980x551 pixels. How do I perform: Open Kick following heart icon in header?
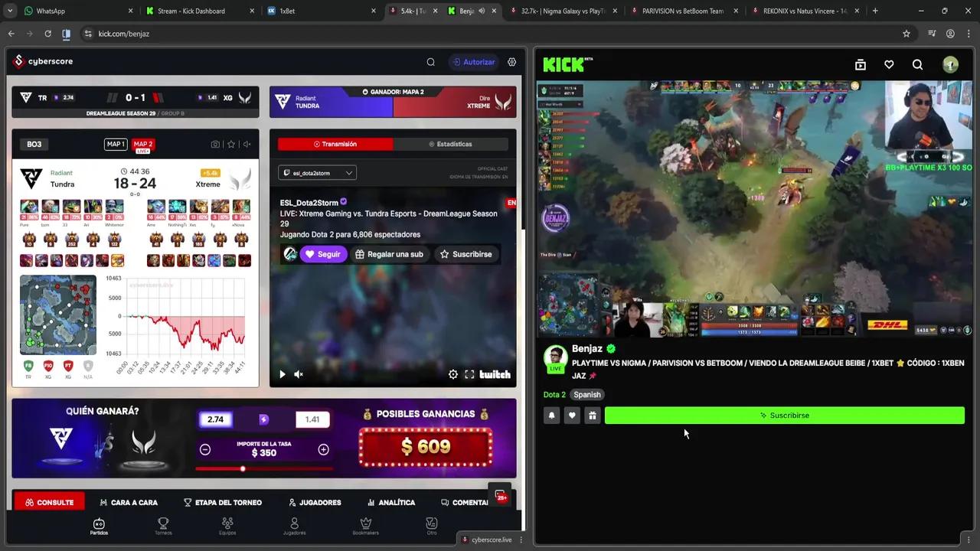click(889, 65)
